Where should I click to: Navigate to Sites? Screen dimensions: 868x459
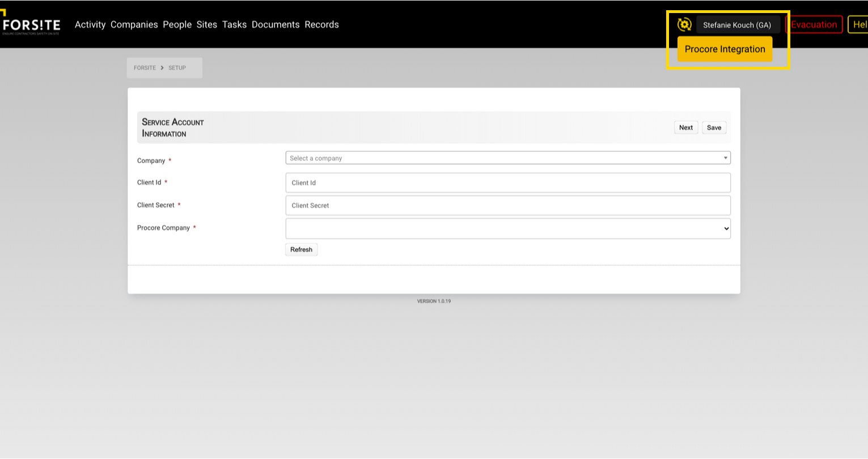point(207,24)
